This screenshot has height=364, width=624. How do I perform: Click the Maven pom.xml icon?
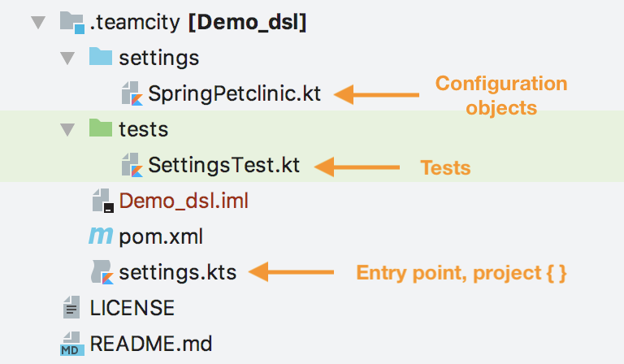pos(101,236)
